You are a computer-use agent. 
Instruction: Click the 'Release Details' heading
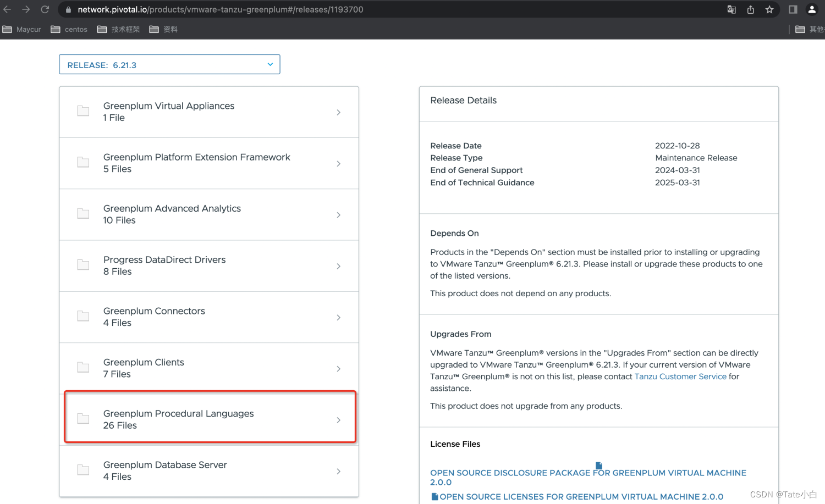(464, 101)
